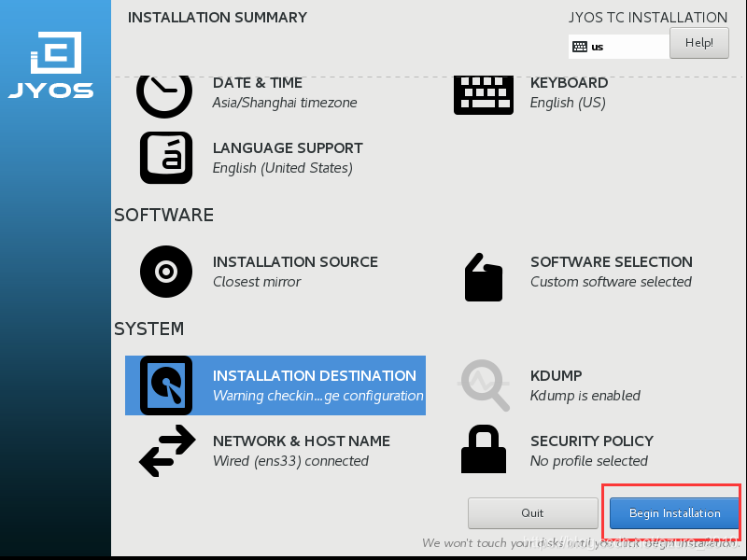This screenshot has height=560, width=747.
Task: Click the JYOS TC INSTALLATION title
Action: pos(648,18)
